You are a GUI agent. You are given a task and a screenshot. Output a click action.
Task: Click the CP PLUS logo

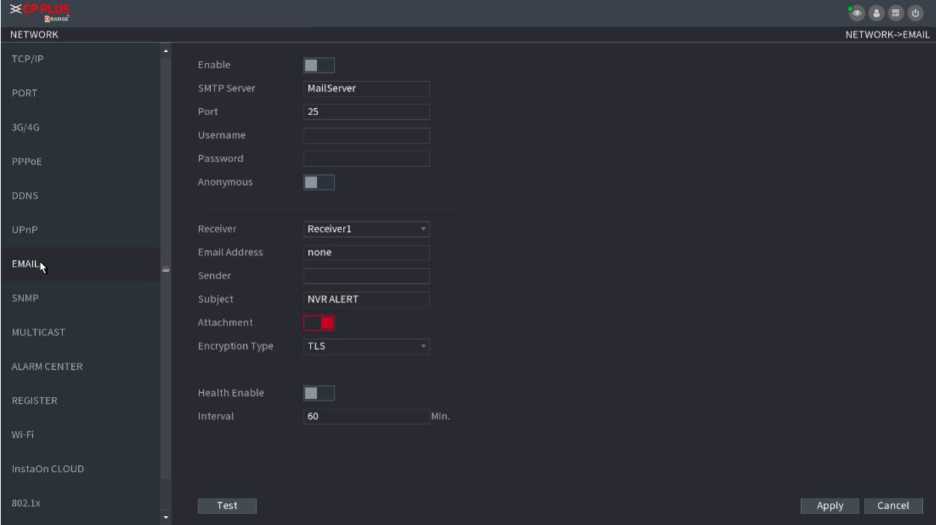40,13
